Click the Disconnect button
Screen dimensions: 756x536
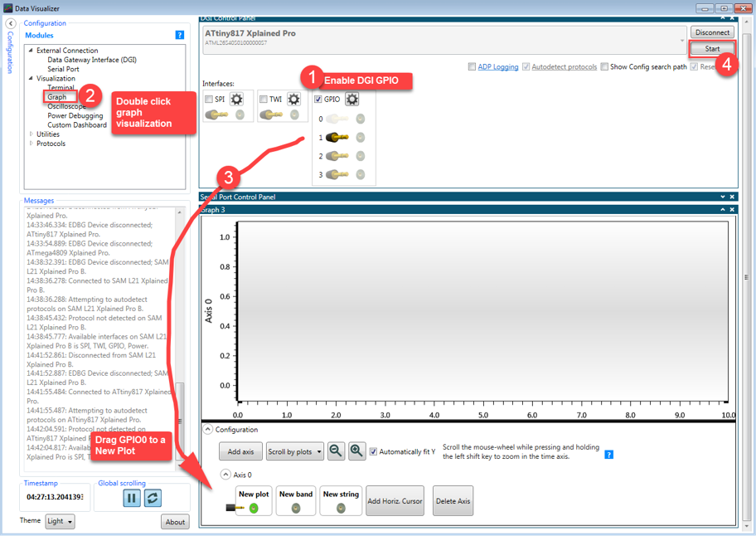click(712, 32)
